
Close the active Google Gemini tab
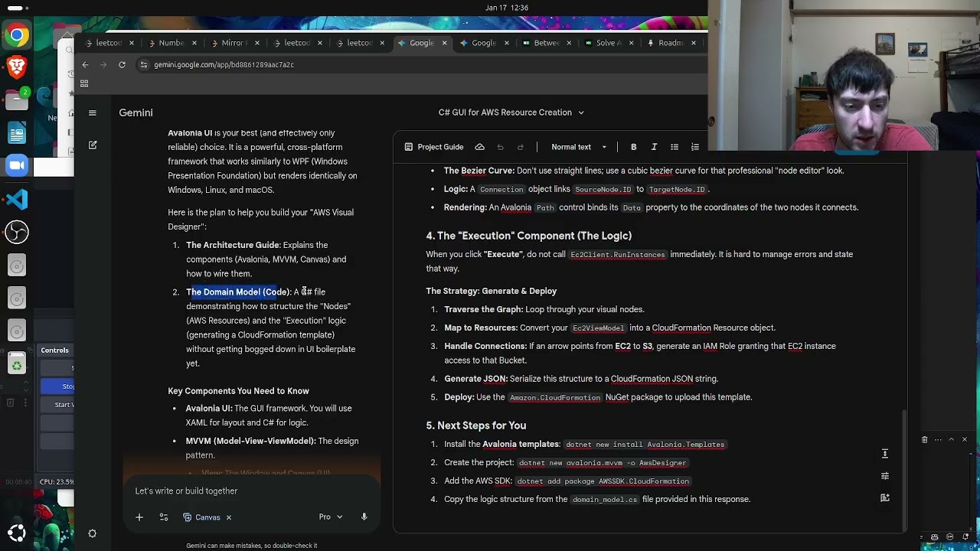pyautogui.click(x=445, y=43)
